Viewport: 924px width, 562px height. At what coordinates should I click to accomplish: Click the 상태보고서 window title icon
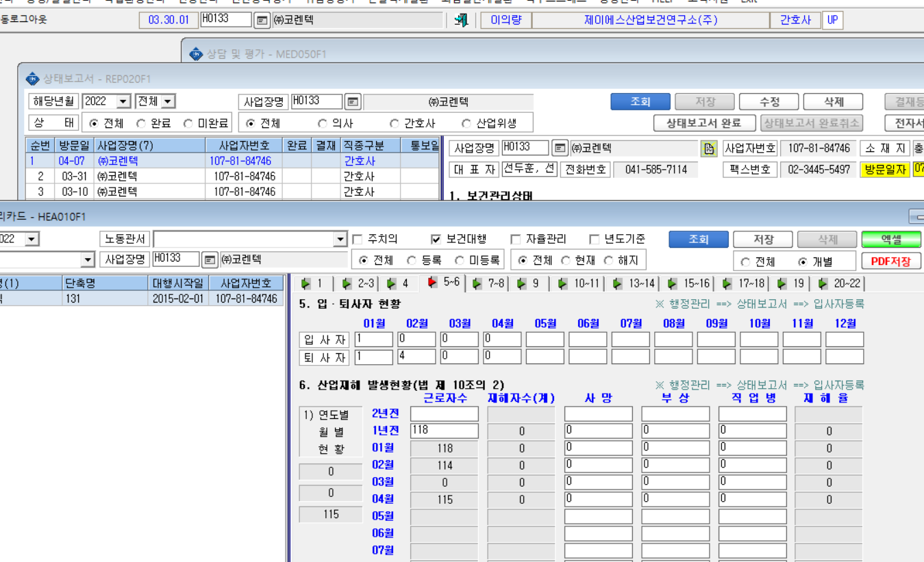click(32, 79)
